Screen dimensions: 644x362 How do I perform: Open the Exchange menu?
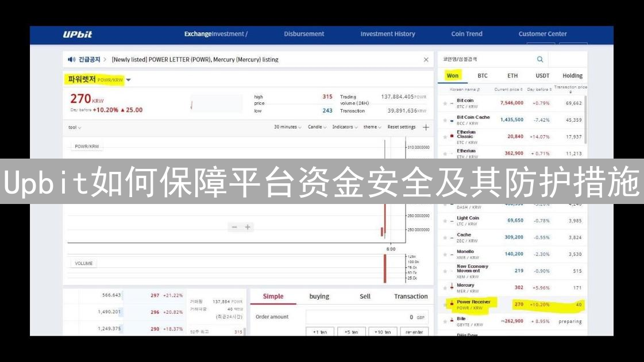198,34
